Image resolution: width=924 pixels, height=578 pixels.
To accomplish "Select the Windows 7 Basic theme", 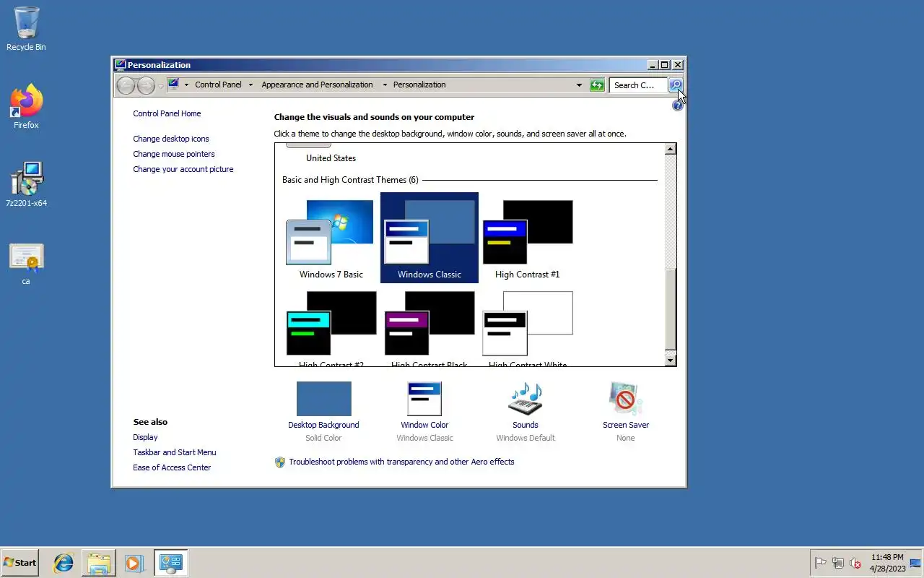I will [331, 238].
